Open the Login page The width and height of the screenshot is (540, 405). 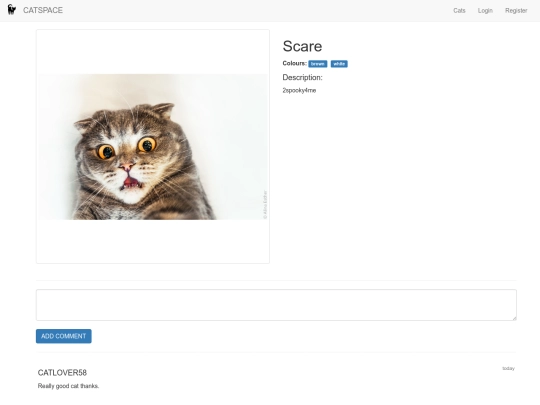point(485,11)
